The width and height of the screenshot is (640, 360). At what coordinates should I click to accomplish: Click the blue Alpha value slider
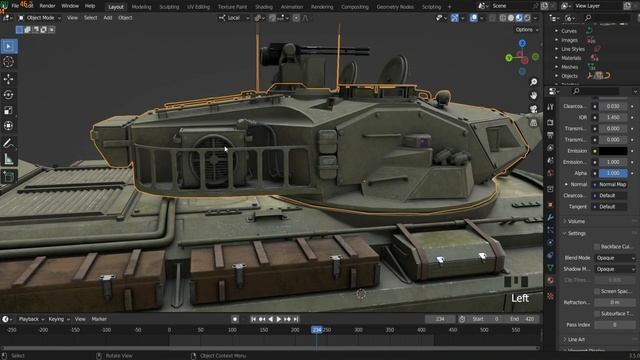coord(613,173)
